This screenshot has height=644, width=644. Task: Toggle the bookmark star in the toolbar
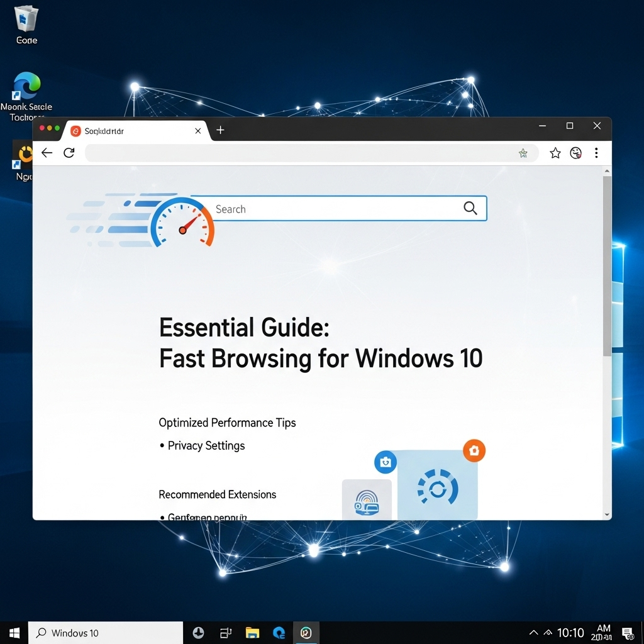coord(555,153)
